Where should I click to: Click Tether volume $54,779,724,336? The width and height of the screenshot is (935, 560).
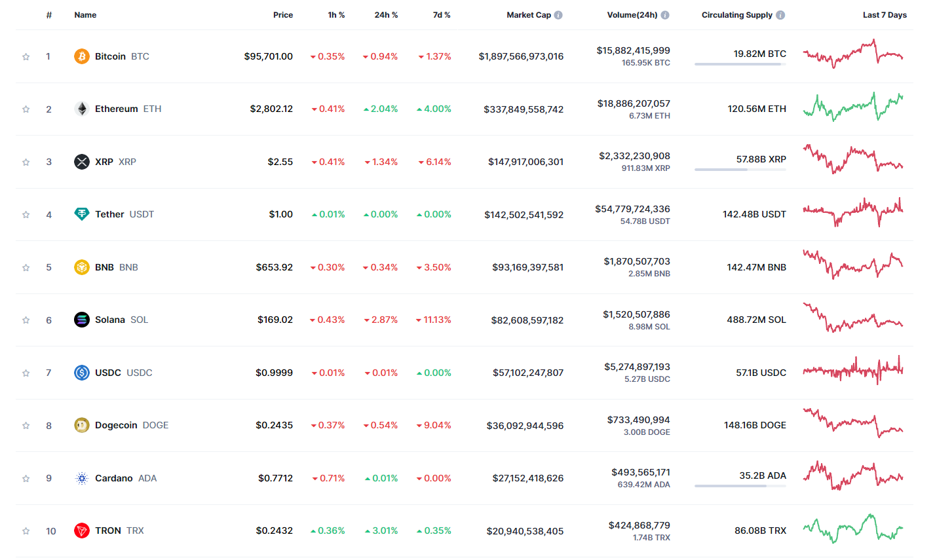point(632,209)
